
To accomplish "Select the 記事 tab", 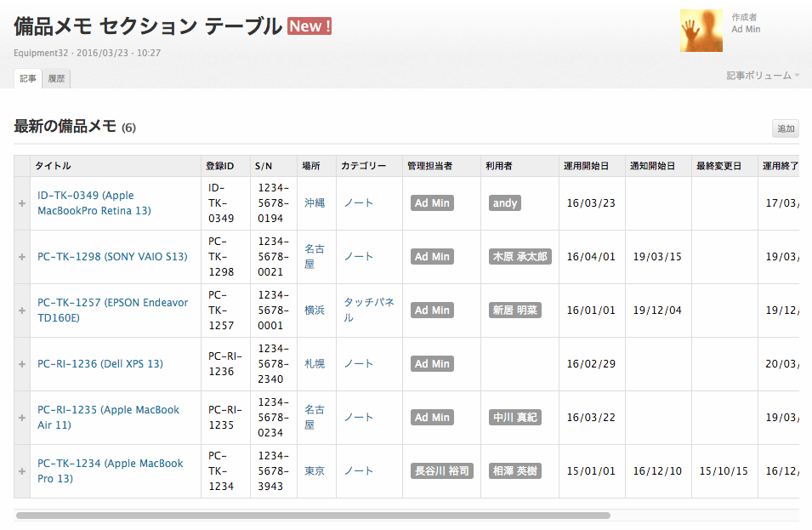I will [x=28, y=79].
